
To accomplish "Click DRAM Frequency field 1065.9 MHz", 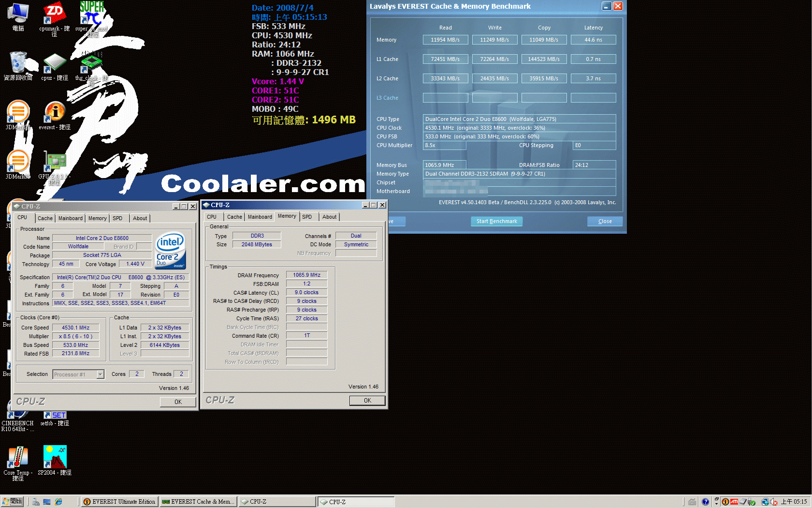I will [306, 275].
